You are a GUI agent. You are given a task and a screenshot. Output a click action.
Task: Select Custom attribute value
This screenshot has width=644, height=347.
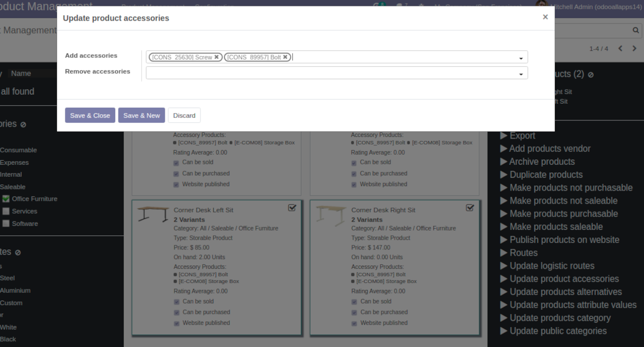point(11,302)
